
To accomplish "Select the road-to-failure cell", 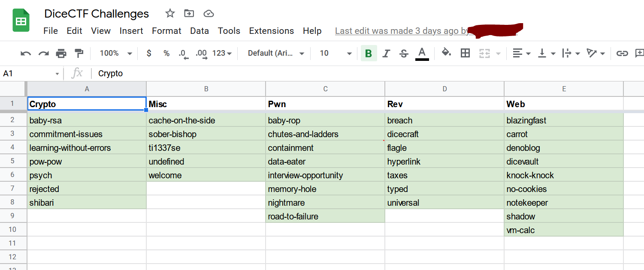I will [x=325, y=216].
